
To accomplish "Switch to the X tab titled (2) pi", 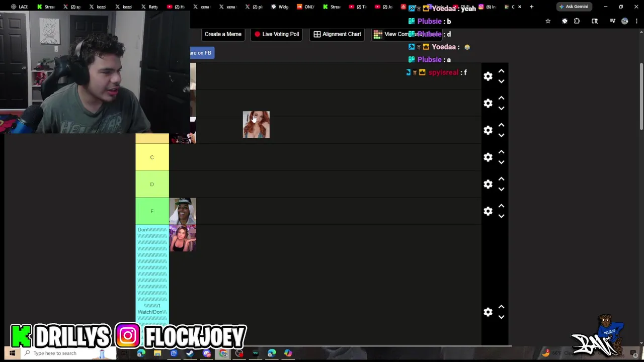I will click(254, 7).
